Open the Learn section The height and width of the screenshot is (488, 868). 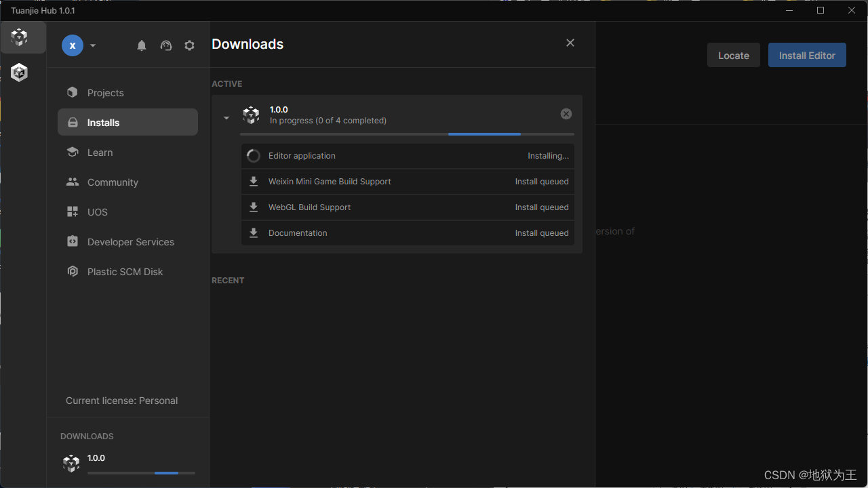coord(127,152)
